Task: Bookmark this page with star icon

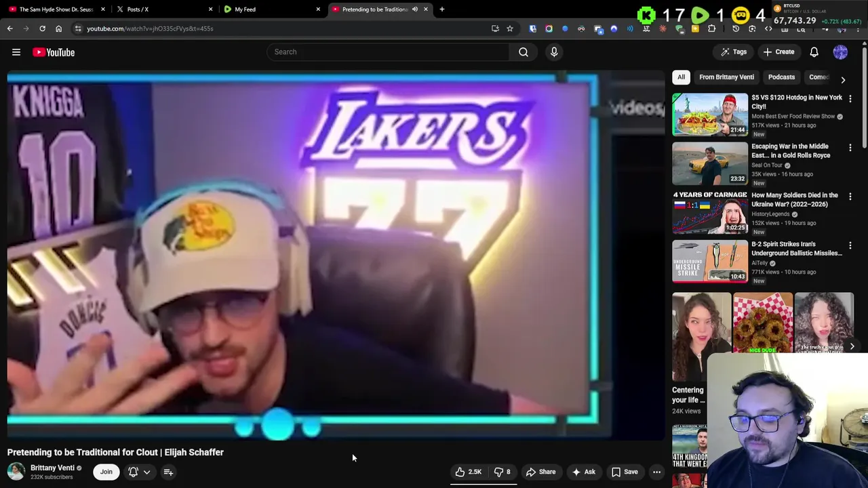Action: tap(510, 28)
